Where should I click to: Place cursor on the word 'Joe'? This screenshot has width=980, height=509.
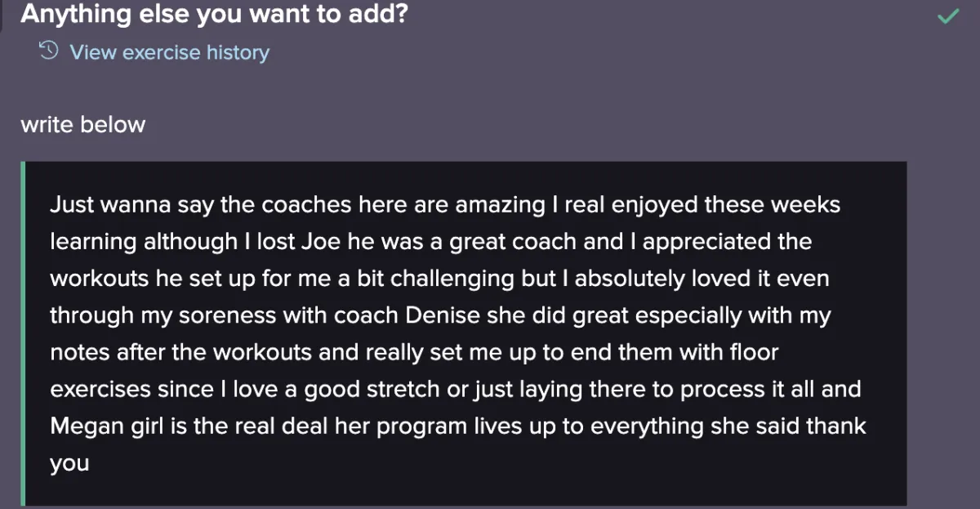[x=322, y=241]
